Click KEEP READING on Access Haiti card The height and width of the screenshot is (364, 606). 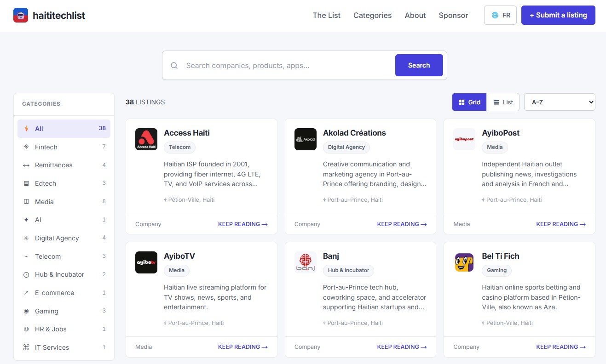[243, 224]
